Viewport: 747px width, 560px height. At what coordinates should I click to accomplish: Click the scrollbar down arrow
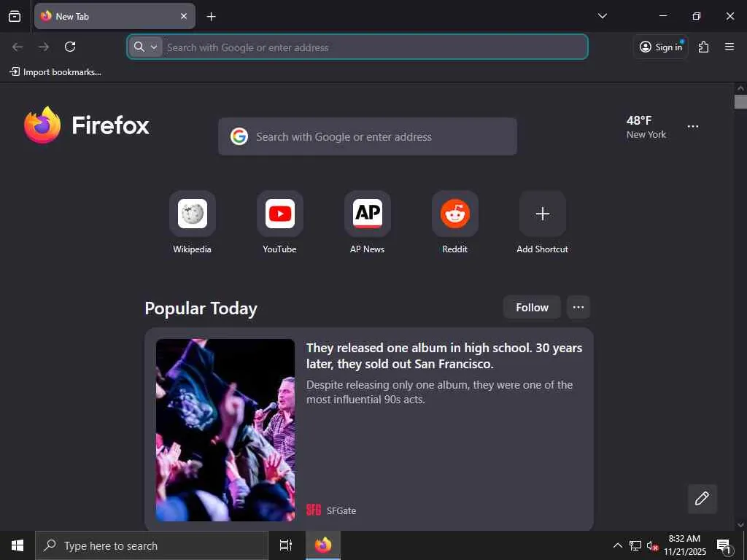click(x=740, y=525)
